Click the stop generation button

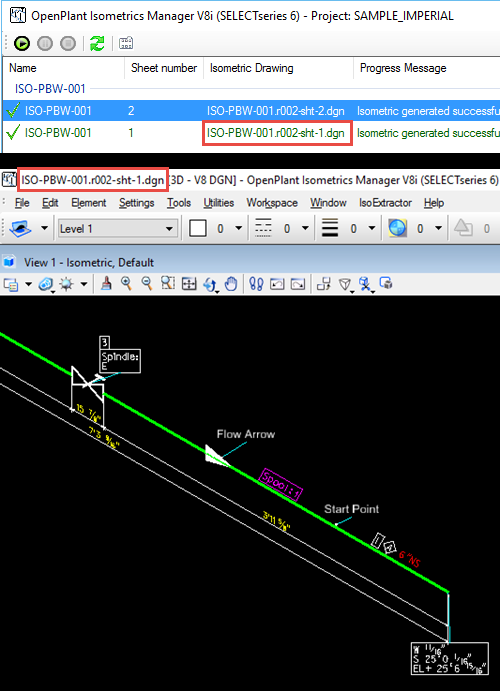tap(68, 43)
